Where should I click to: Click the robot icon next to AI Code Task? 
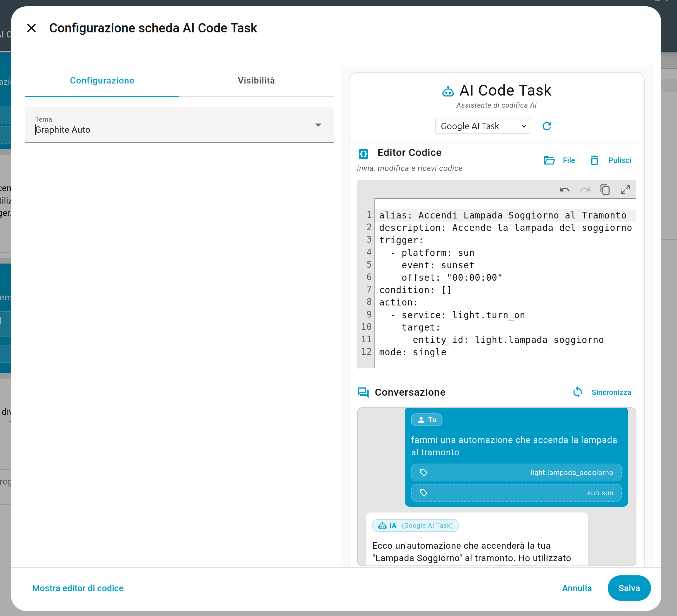(448, 91)
